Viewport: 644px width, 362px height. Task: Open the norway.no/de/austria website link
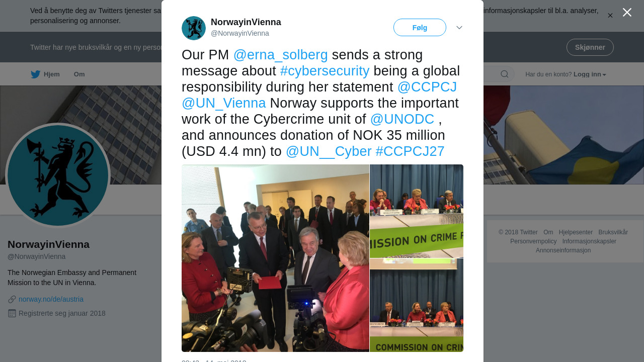[51, 299]
